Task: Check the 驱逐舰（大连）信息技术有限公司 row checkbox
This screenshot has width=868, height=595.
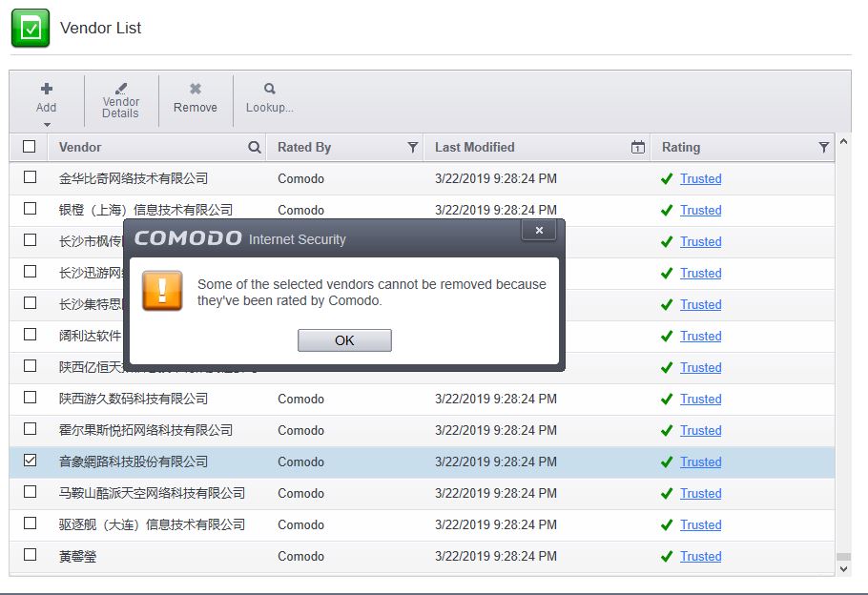Action: click(x=30, y=523)
